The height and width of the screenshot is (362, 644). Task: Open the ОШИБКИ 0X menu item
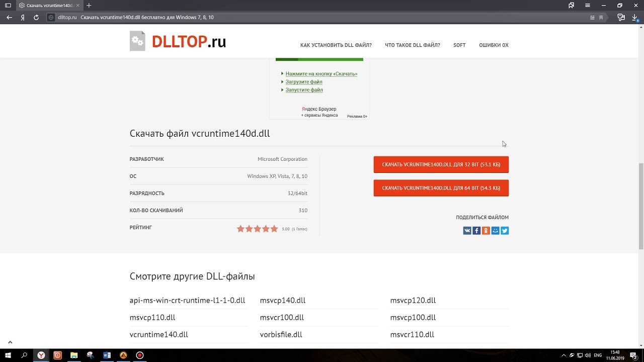494,45
